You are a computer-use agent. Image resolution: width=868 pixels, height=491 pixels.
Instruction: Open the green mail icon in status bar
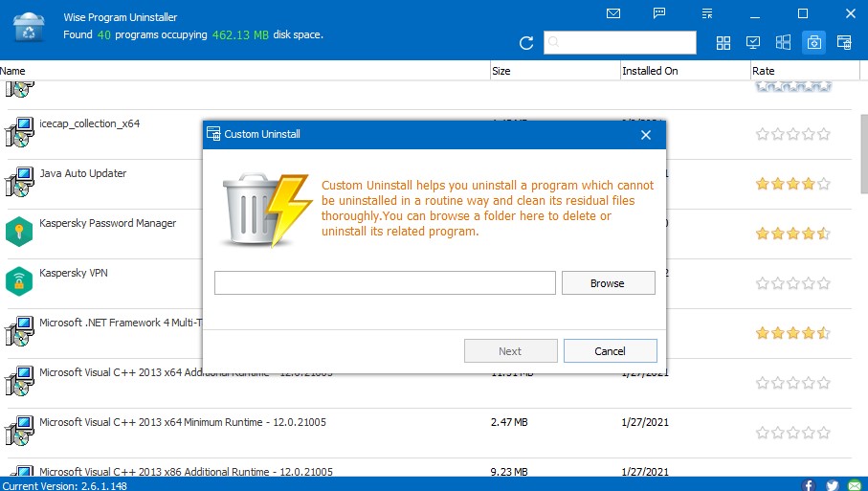tap(856, 485)
